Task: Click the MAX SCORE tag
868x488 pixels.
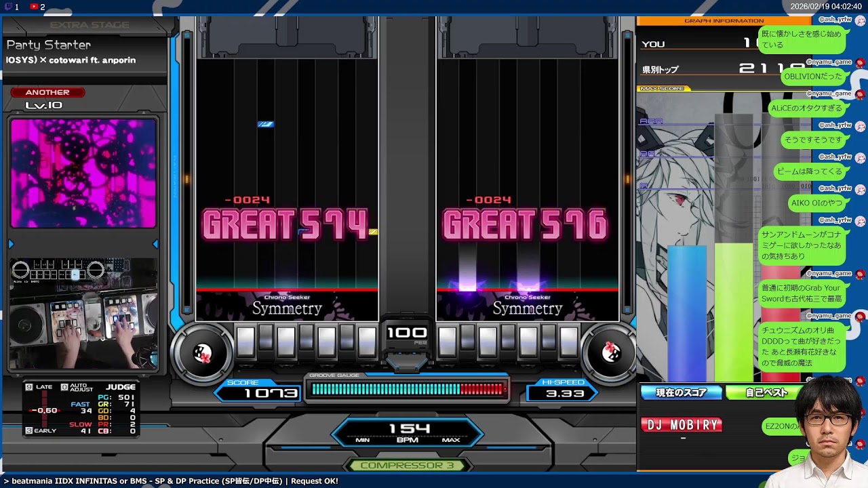Action: pyautogui.click(x=664, y=89)
